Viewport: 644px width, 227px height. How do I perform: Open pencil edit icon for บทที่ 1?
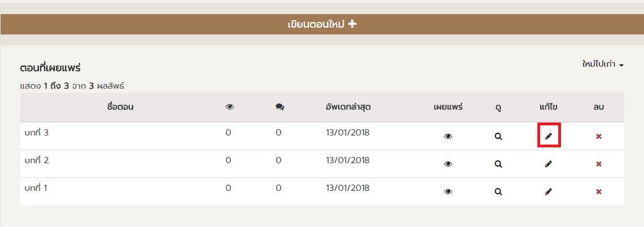tap(548, 191)
